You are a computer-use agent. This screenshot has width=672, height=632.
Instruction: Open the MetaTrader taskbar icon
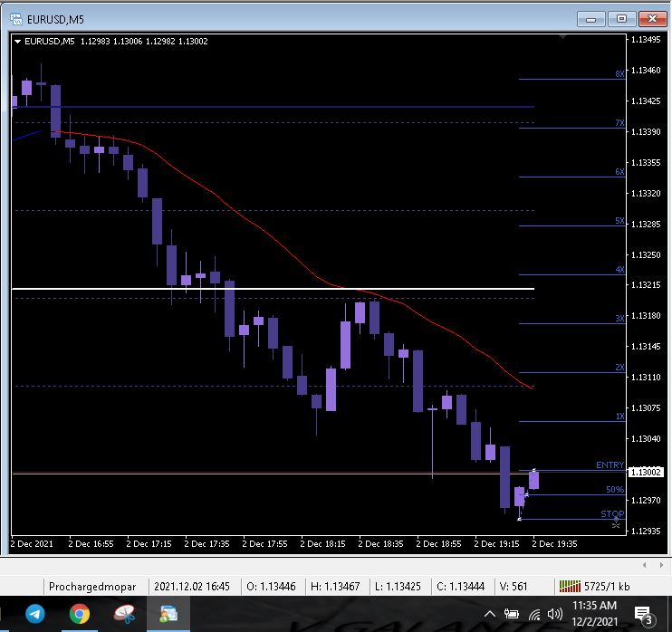pos(168,614)
